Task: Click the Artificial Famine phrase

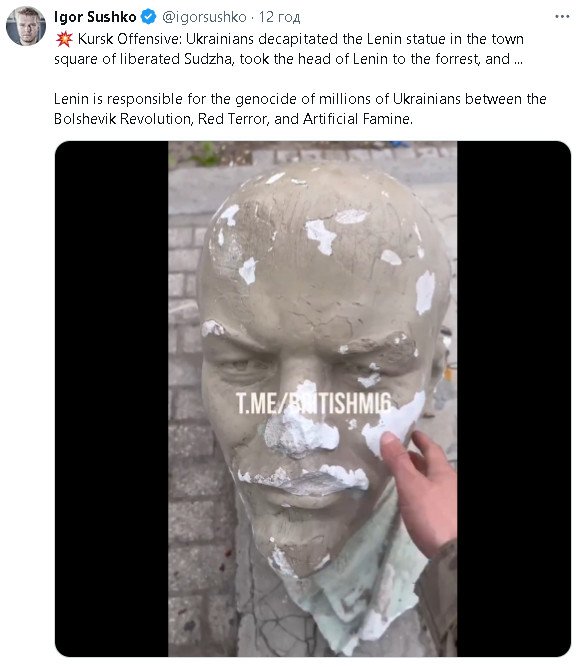Action: 358,119
